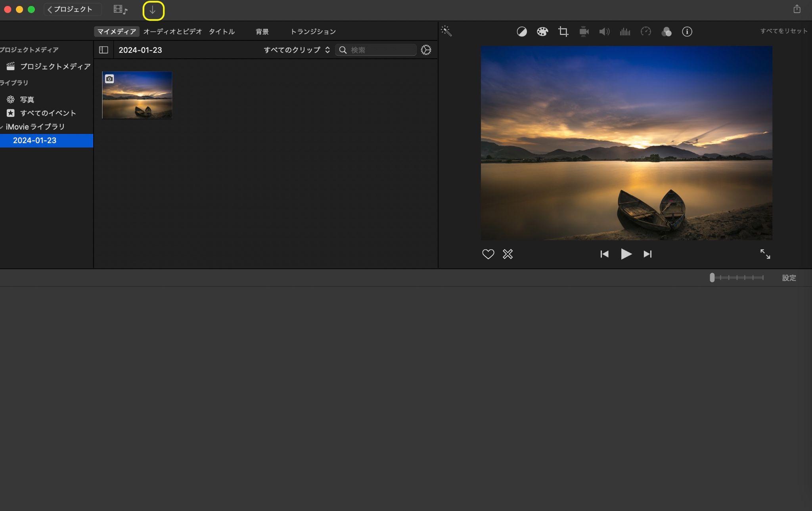The height and width of the screenshot is (511, 812).
Task: Click the 検索 search field
Action: tap(376, 50)
